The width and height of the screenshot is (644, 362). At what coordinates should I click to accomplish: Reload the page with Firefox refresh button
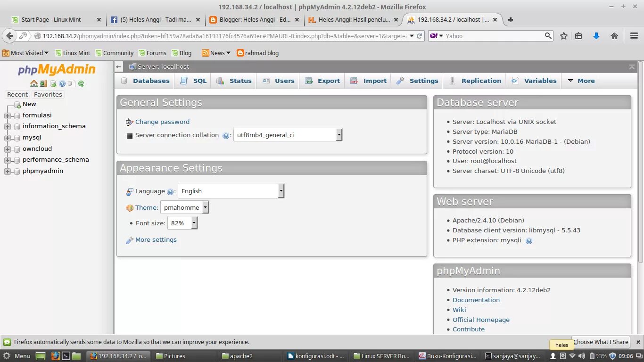tap(420, 36)
